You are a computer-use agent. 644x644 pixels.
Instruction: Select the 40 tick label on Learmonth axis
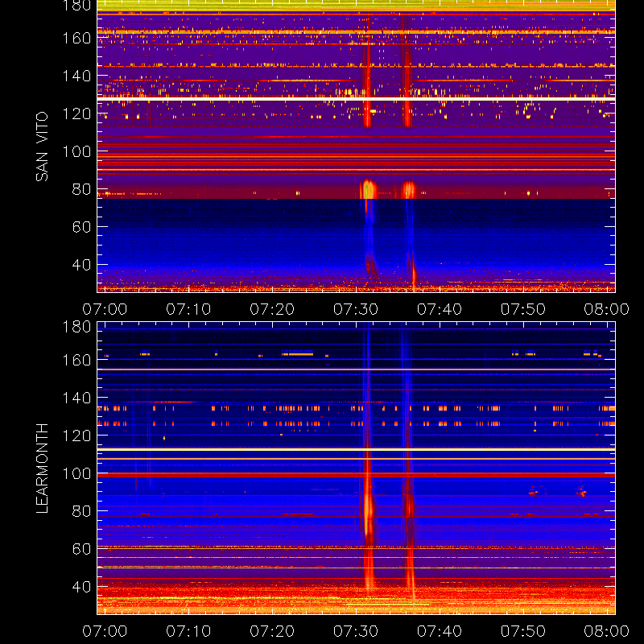point(81,587)
